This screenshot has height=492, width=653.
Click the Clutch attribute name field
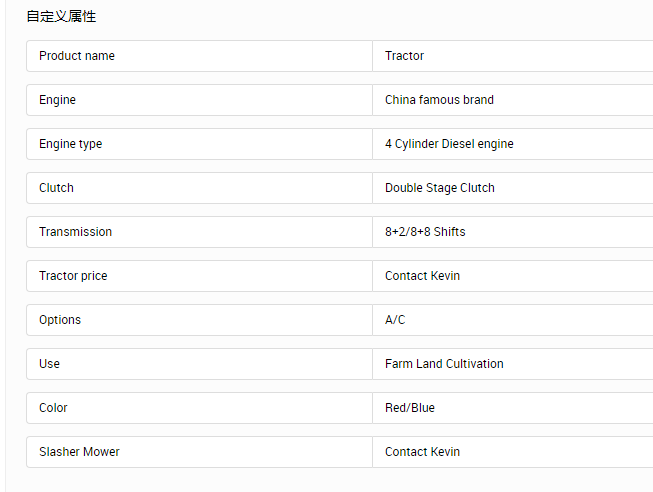pyautogui.click(x=199, y=188)
